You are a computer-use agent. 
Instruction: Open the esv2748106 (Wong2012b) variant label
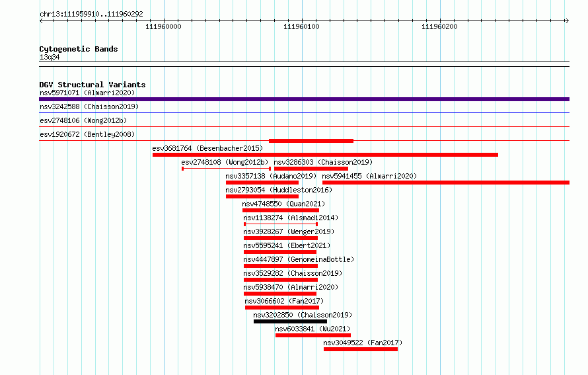[x=83, y=120]
